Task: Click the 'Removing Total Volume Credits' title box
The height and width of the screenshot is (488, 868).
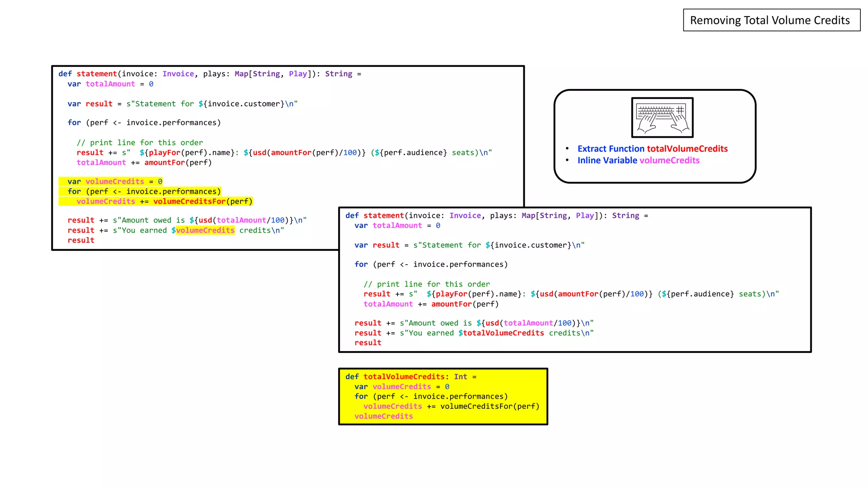Action: (x=771, y=20)
